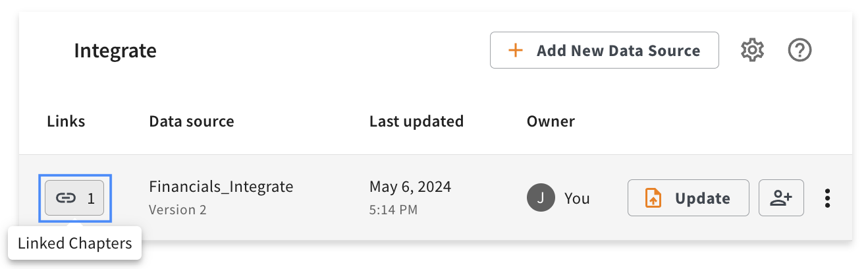Click the J owner avatar
Image resolution: width=868 pixels, height=269 pixels.
point(540,198)
